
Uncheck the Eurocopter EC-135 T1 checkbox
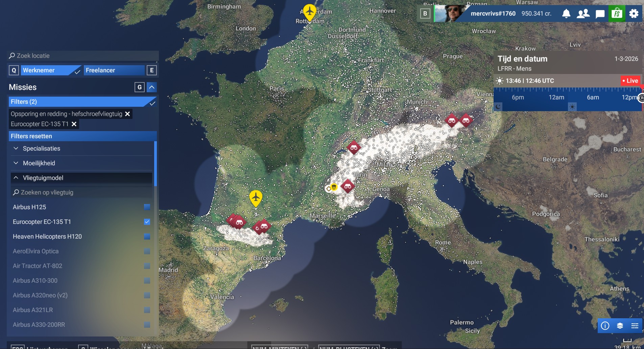(147, 222)
